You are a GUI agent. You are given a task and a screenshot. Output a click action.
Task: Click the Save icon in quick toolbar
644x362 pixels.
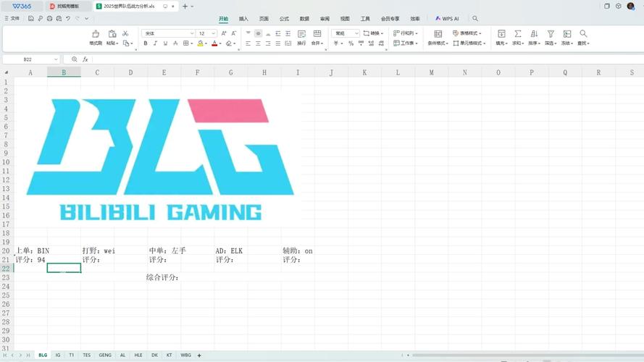click(31, 19)
